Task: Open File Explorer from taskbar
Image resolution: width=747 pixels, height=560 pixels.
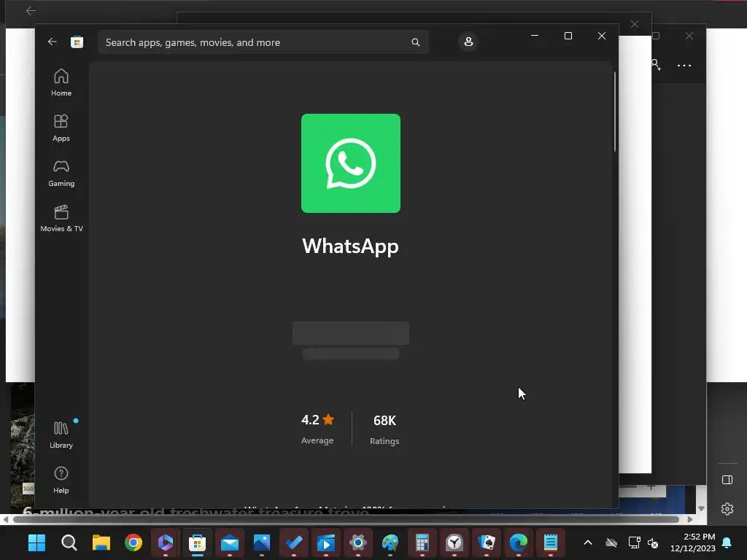Action: (x=101, y=542)
